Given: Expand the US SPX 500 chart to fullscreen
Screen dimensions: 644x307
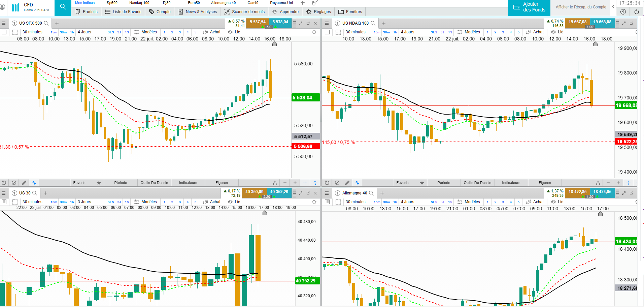Looking at the screenshot, I should 301,23.
